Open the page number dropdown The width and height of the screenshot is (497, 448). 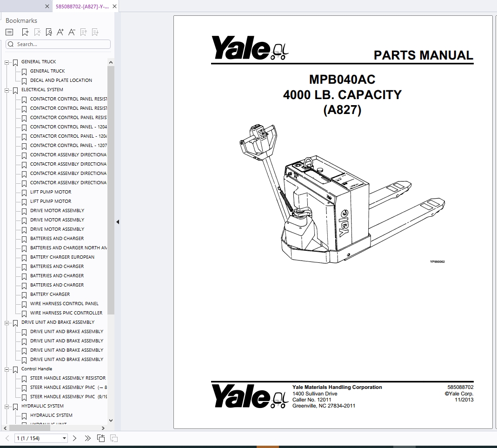(64, 438)
